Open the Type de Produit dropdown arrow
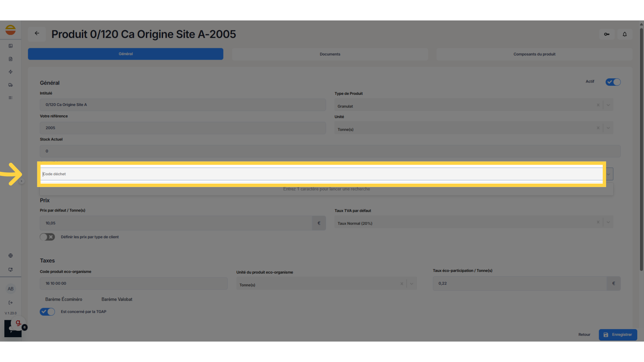 (608, 105)
